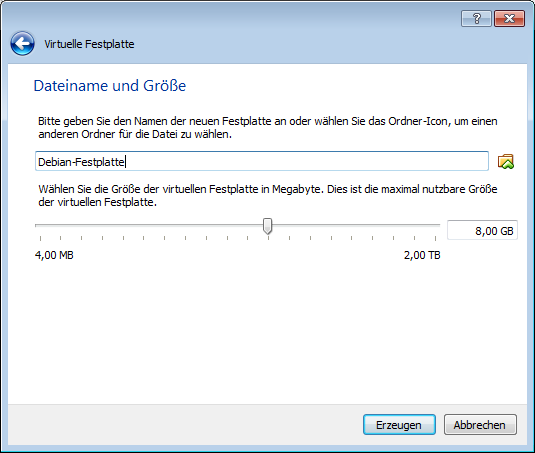Open help with the question mark button
The image size is (535, 453).
476,18
